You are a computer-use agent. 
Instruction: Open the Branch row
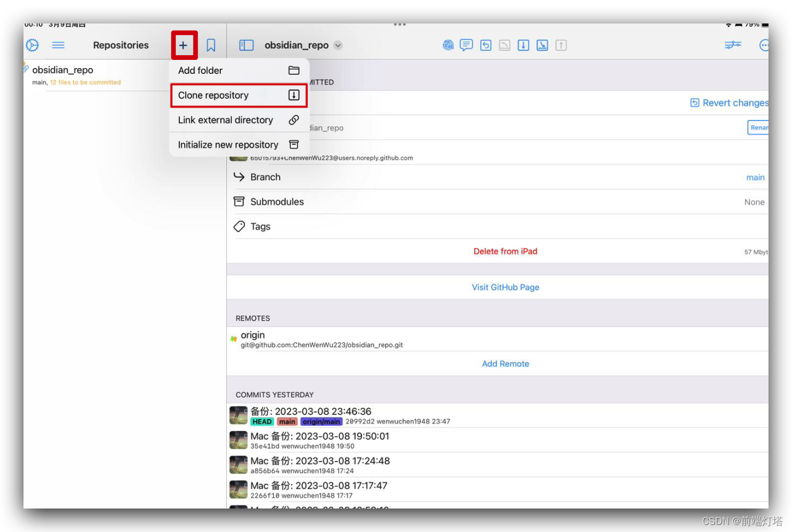click(498, 177)
